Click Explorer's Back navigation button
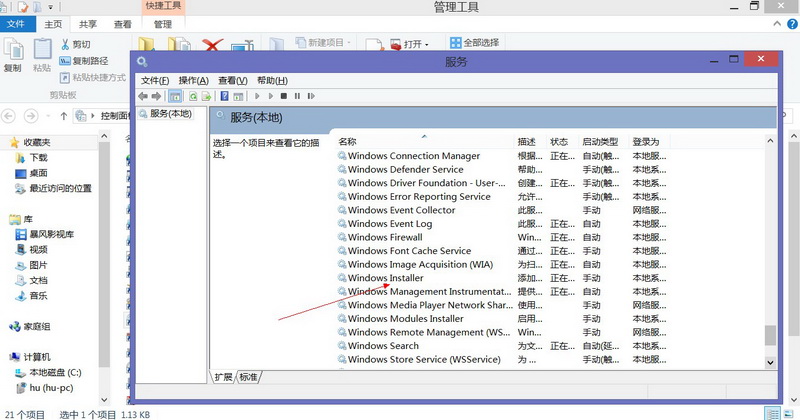The image size is (800, 420). (x=9, y=116)
